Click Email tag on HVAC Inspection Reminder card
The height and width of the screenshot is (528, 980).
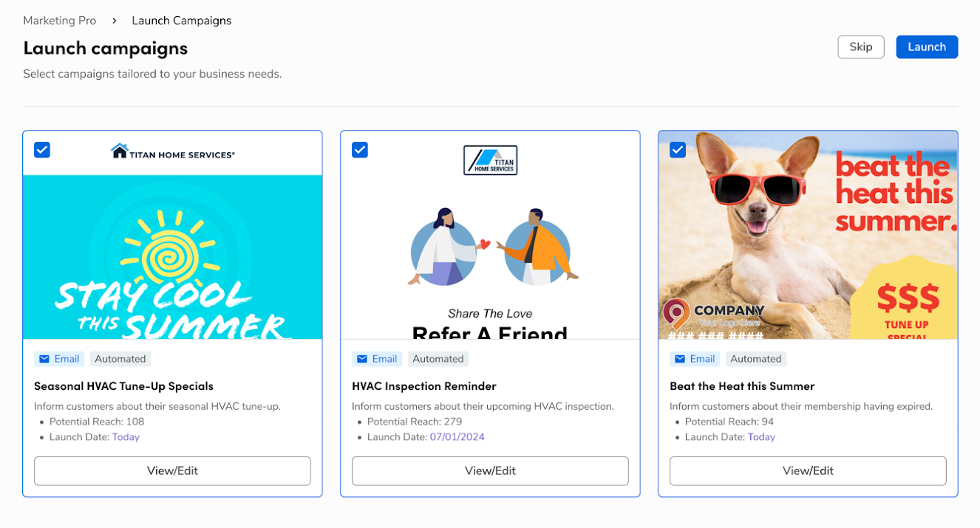[x=377, y=359]
